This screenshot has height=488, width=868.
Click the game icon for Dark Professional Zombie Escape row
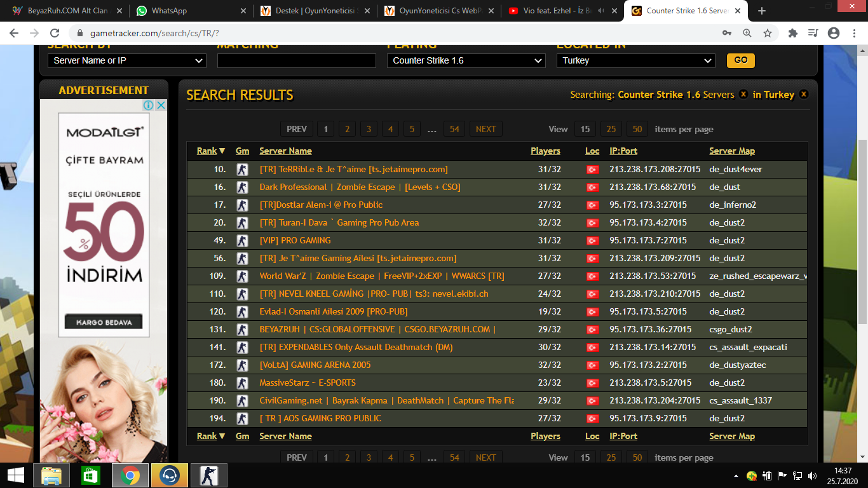tap(241, 187)
